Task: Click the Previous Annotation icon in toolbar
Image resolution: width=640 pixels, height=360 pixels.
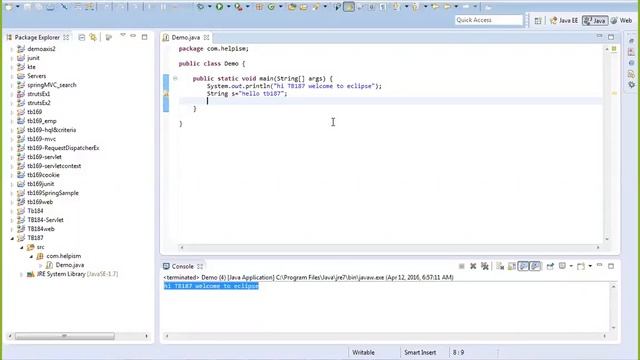Action: (x=416, y=7)
